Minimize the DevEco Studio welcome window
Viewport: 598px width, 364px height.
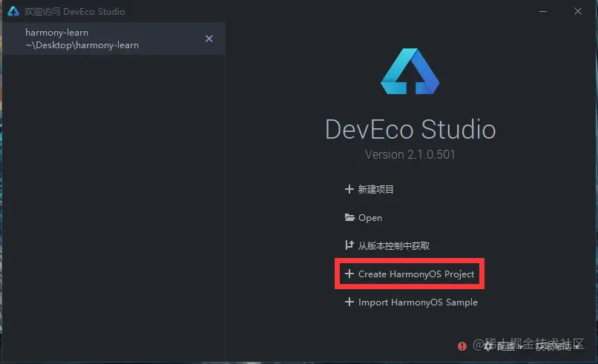(x=543, y=11)
